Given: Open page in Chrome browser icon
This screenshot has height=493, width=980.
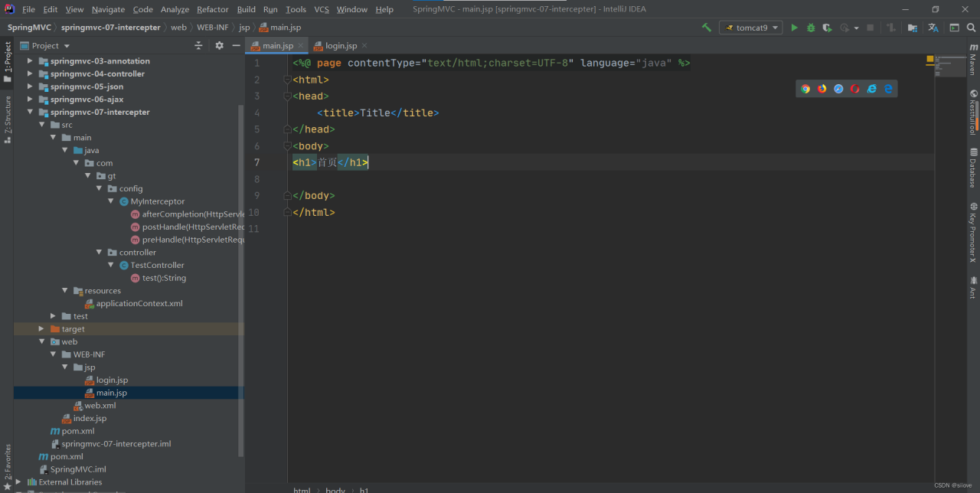Looking at the screenshot, I should [805, 89].
